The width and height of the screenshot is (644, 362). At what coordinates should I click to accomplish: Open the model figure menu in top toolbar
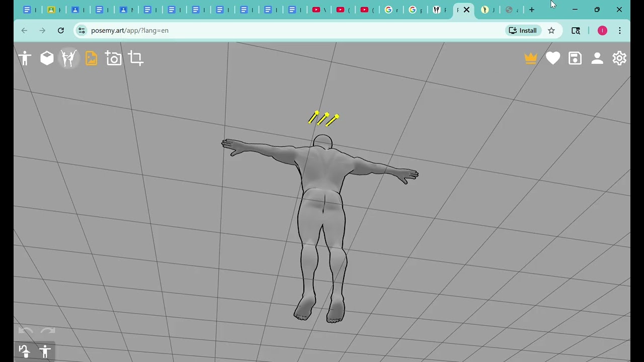[25, 58]
